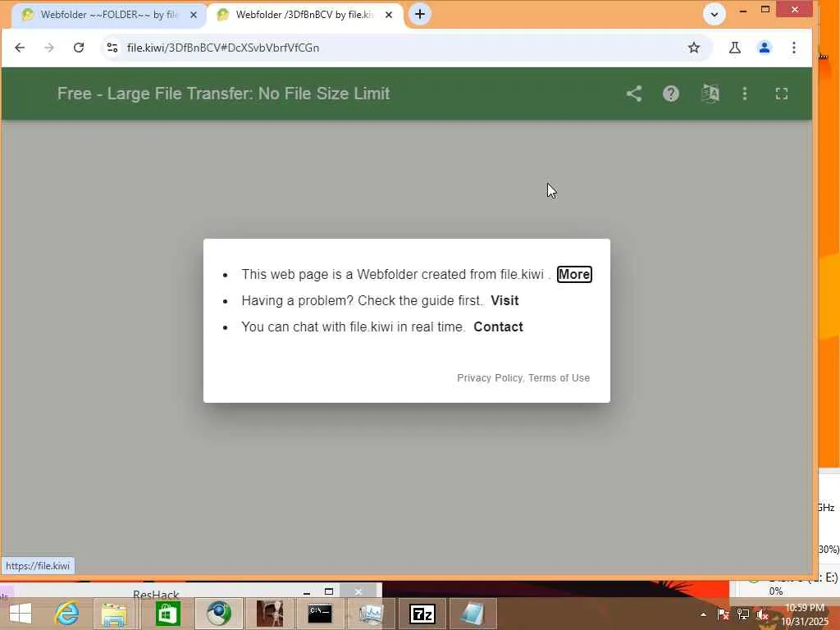The height and width of the screenshot is (630, 840).
Task: Maximize the ResHack window
Action: [329, 591]
